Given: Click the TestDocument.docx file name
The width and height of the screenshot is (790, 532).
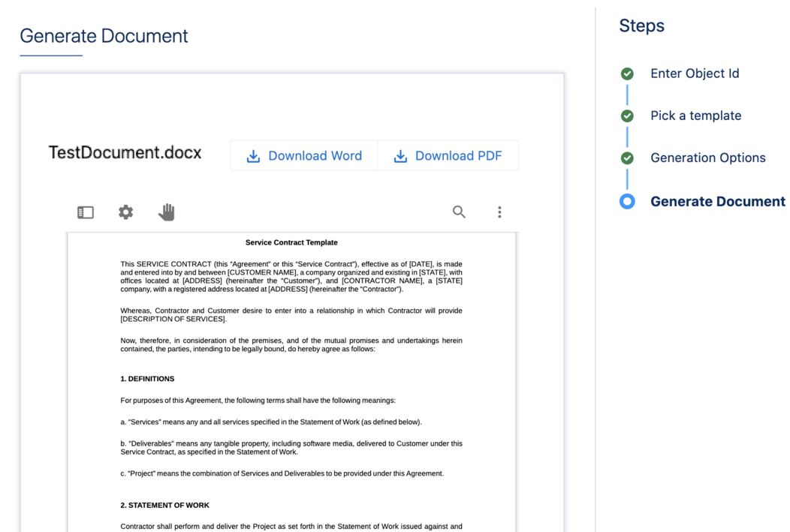Looking at the screenshot, I should click(125, 153).
